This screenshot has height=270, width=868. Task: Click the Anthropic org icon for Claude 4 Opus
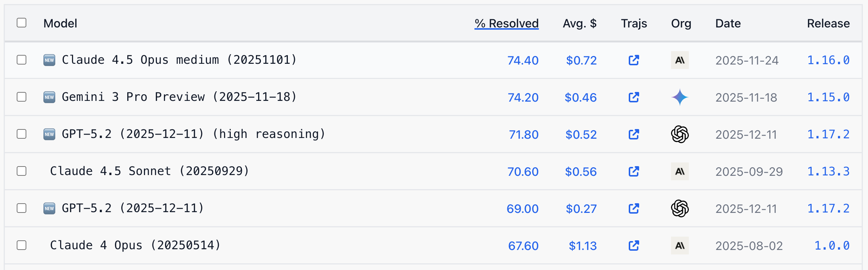(680, 245)
